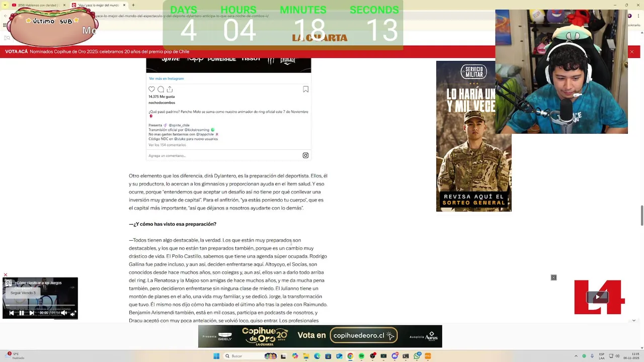Open Google Chrome from the taskbar
The height and width of the screenshot is (362, 644).
[x=350, y=356]
